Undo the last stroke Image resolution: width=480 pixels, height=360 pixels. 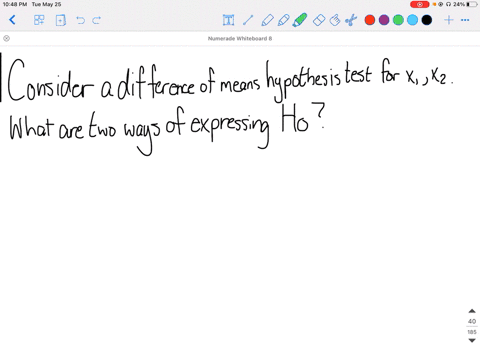80,20
